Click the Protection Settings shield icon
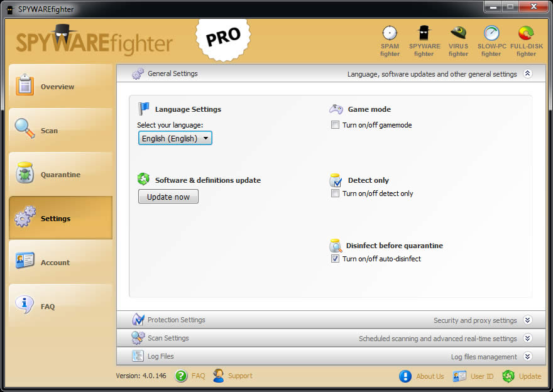The image size is (553, 392). pyautogui.click(x=138, y=319)
